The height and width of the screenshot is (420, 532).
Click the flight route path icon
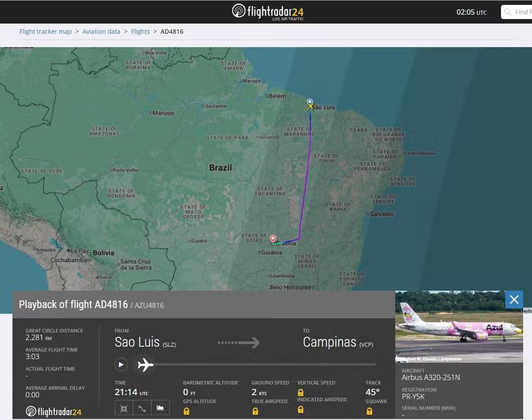[142, 408]
